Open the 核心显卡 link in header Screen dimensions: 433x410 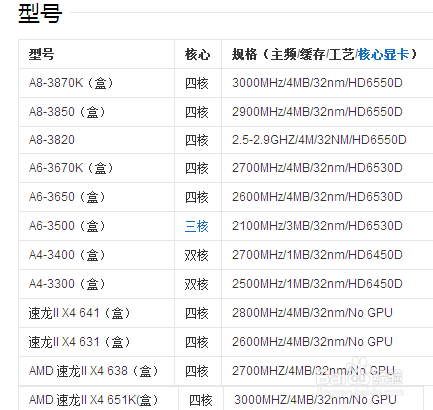pos(383,54)
